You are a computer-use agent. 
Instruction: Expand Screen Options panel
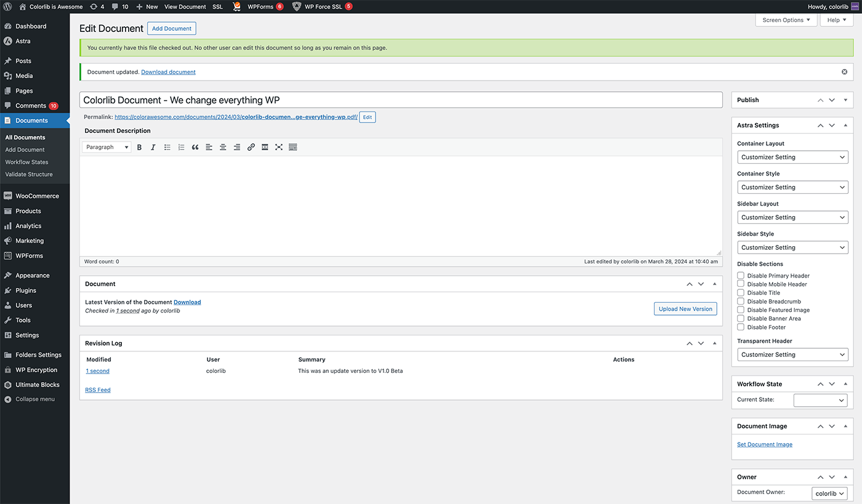786,20
